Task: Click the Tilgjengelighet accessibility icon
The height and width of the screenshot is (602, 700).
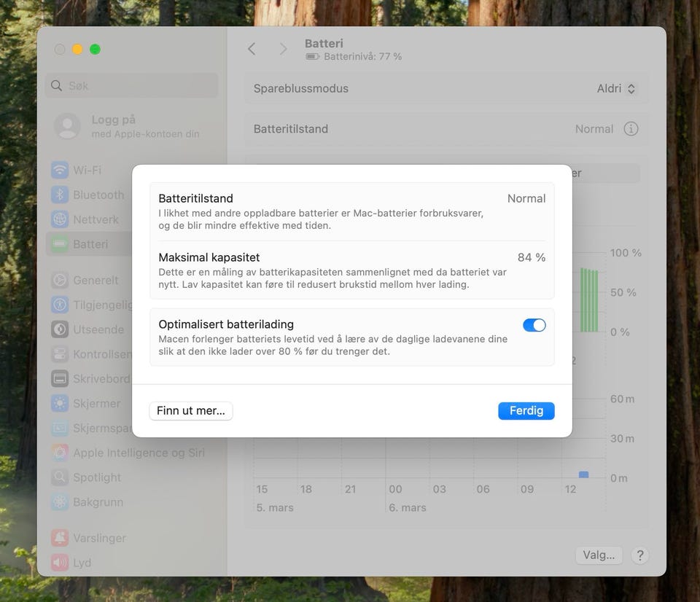Action: 60,305
